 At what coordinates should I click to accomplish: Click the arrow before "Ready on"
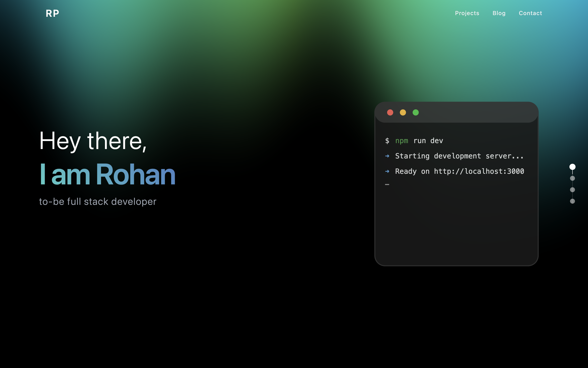(387, 171)
